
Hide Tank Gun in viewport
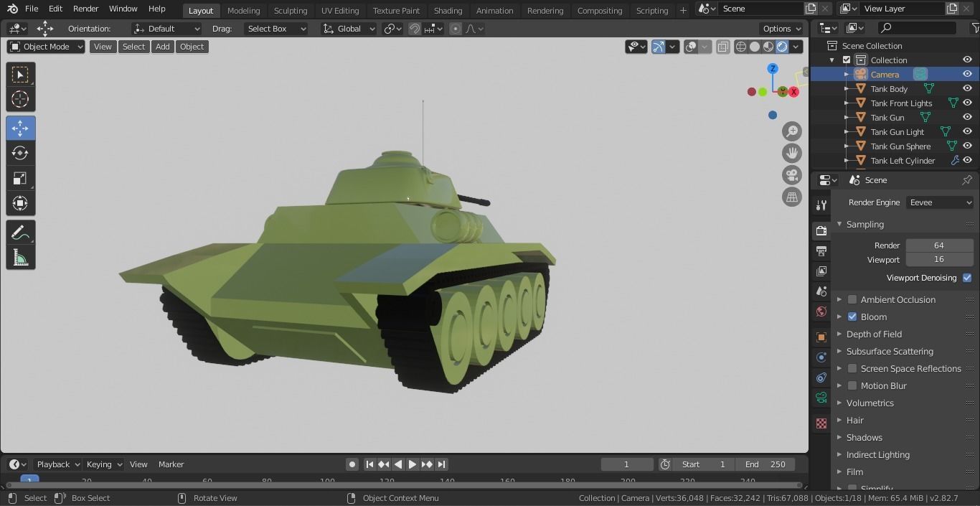(x=967, y=118)
